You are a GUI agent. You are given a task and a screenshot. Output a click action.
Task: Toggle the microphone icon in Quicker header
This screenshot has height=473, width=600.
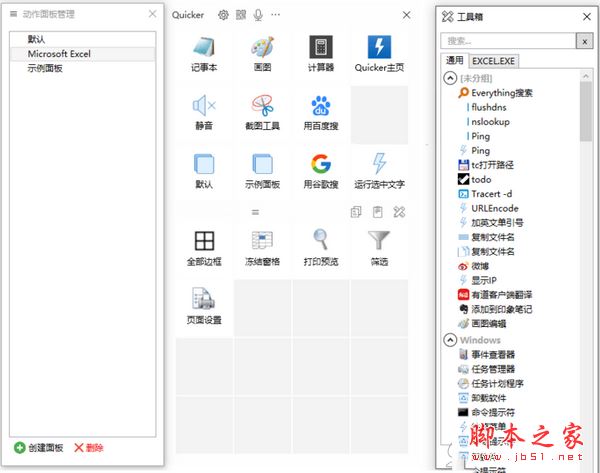click(258, 15)
